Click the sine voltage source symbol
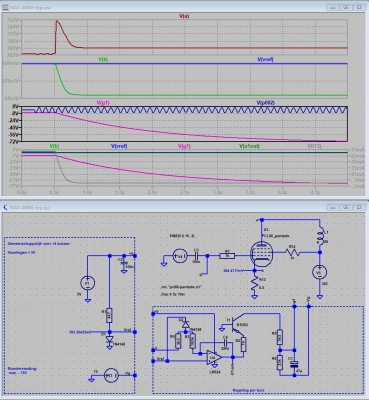Viewport: 369px width, 400px height. [x=181, y=256]
